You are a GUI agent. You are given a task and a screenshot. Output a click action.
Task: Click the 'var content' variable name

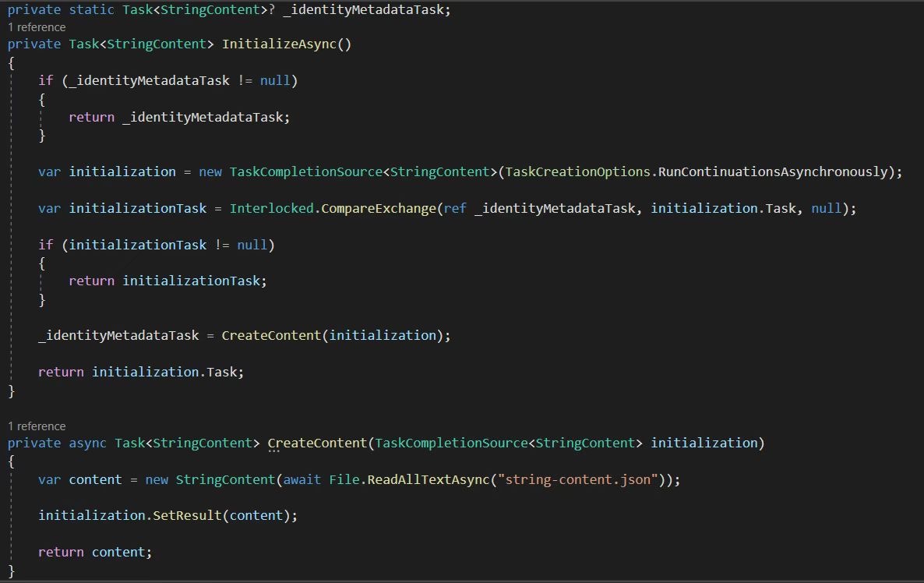click(96, 480)
